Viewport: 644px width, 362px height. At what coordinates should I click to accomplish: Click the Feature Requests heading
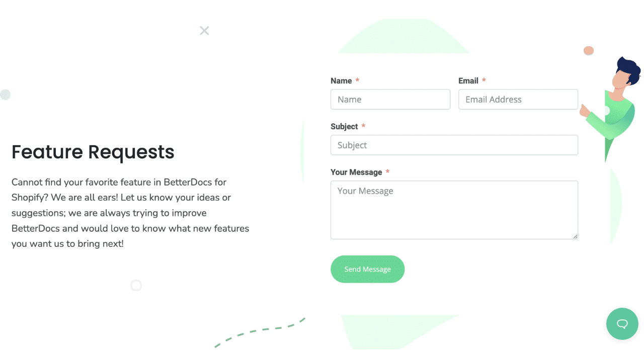93,152
